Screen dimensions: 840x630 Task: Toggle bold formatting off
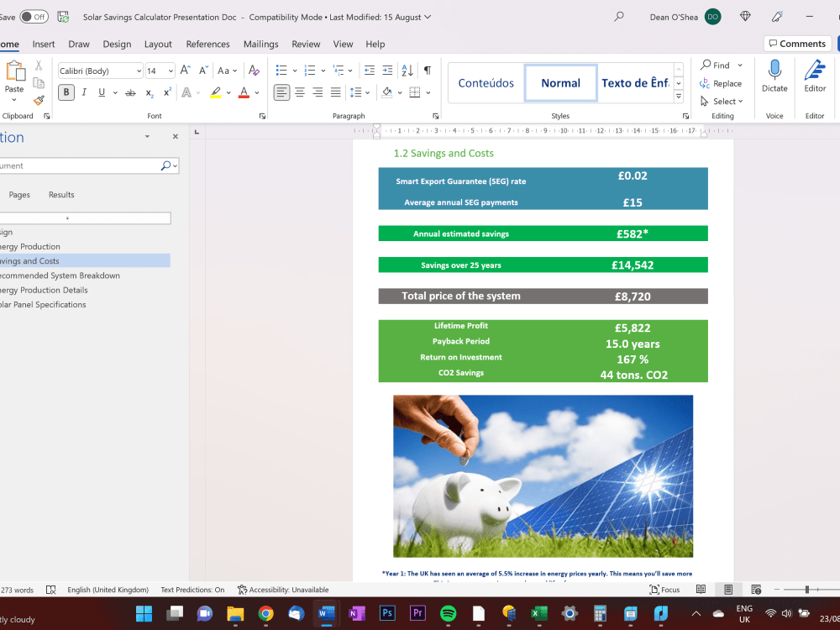coord(66,92)
